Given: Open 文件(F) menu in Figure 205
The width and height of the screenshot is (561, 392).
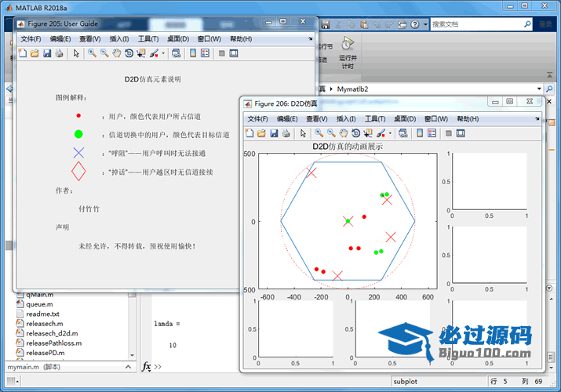Looking at the screenshot, I should 31,39.
